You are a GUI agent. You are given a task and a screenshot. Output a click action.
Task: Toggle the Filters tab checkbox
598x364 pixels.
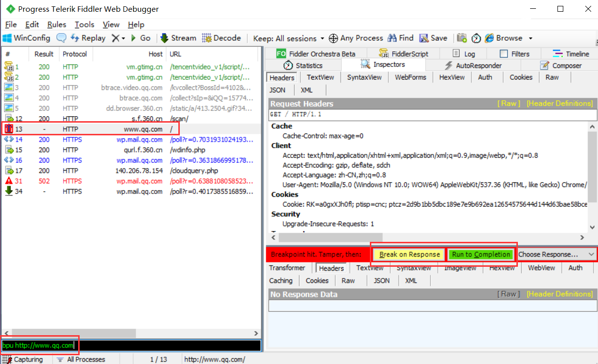[504, 54]
